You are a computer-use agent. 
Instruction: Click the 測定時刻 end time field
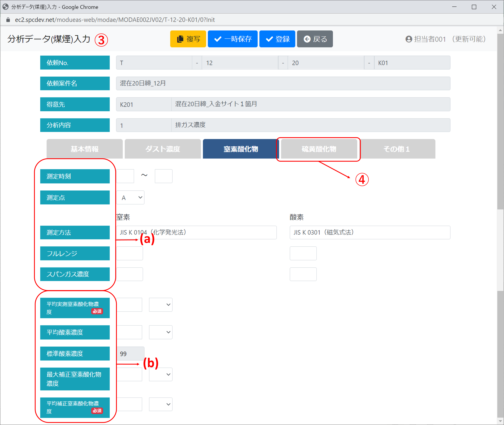(x=164, y=176)
